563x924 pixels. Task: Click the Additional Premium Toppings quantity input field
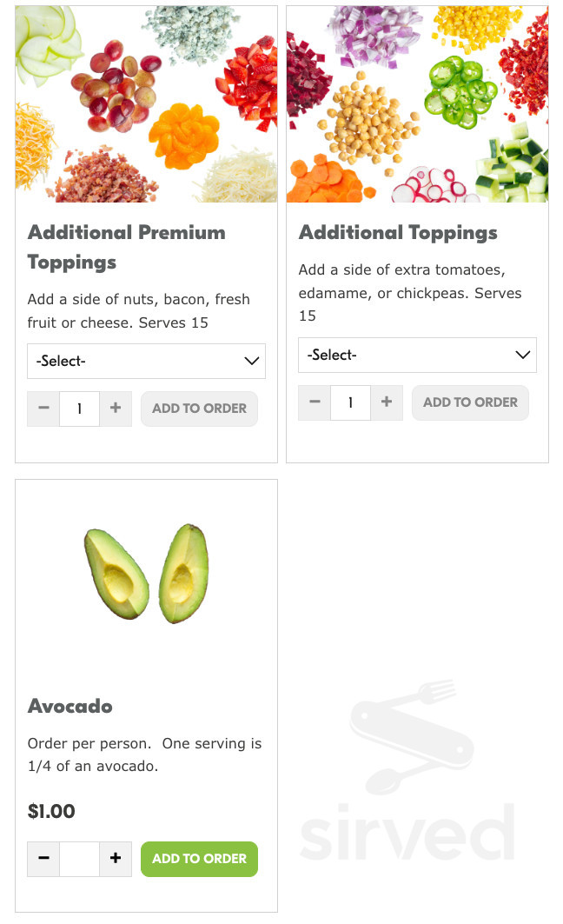pos(79,409)
